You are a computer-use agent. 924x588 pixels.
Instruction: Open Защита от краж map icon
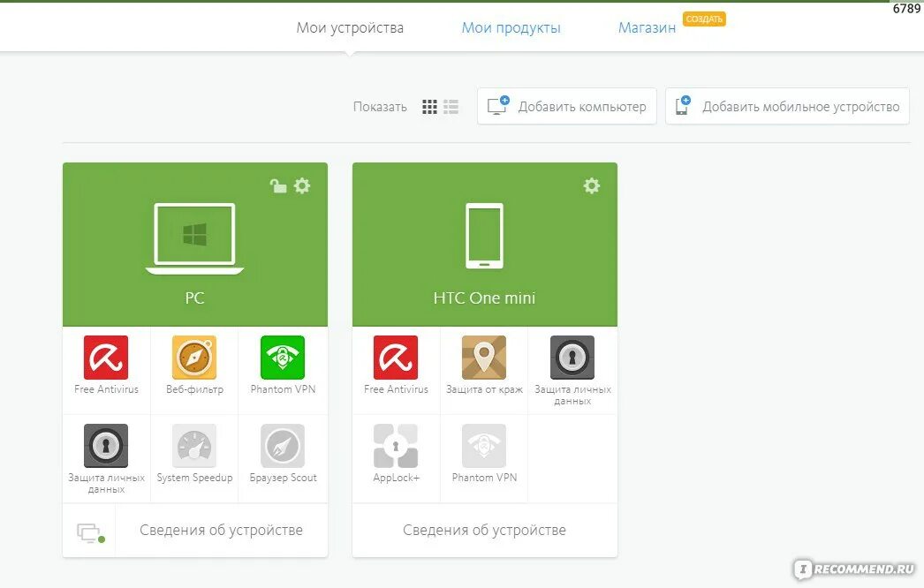484,358
